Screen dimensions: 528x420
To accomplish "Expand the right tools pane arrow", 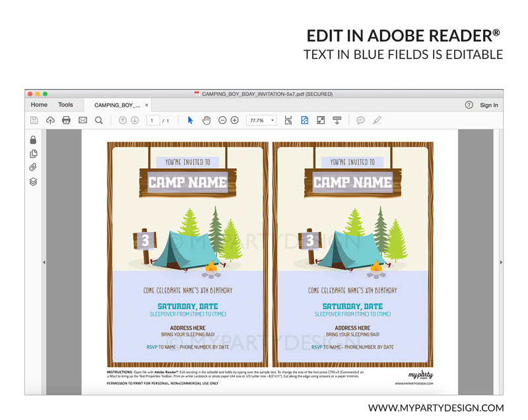I will (501, 262).
